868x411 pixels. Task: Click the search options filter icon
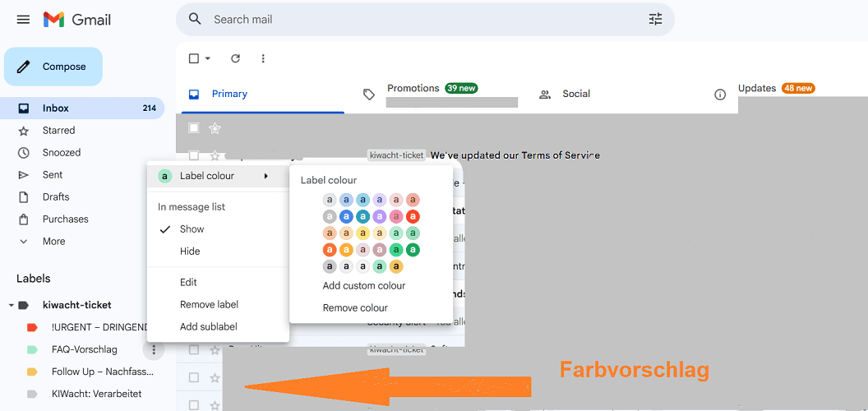(x=655, y=19)
